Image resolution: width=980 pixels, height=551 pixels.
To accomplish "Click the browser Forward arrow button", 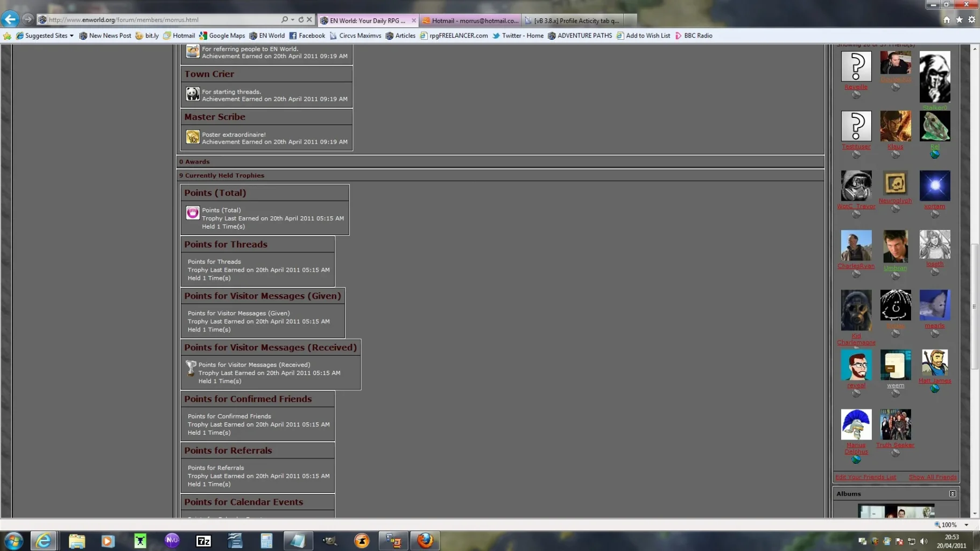I will click(27, 19).
